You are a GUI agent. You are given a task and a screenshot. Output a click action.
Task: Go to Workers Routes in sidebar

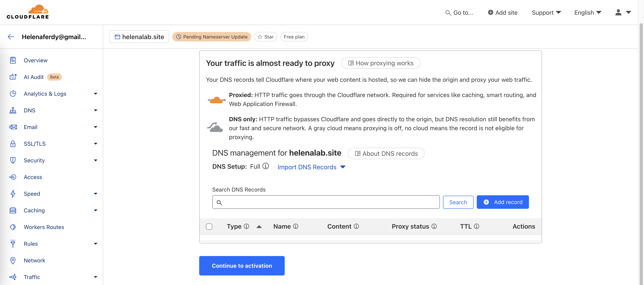[x=44, y=227]
